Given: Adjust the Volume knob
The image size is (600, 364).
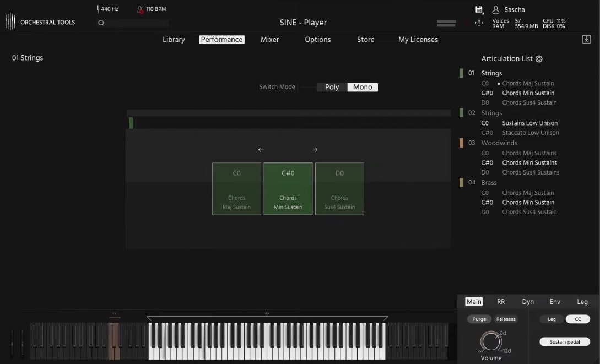Looking at the screenshot, I should click(491, 341).
